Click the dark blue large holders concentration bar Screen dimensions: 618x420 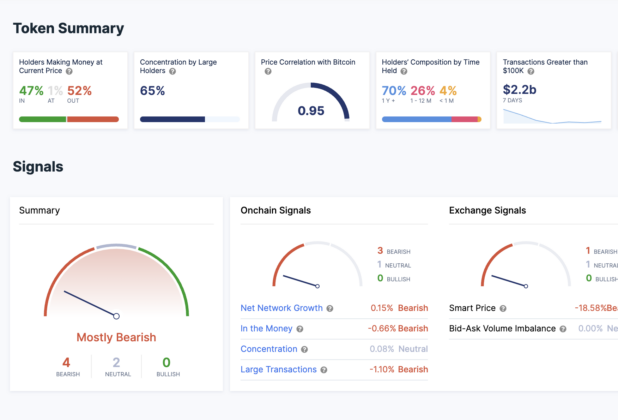(172, 119)
